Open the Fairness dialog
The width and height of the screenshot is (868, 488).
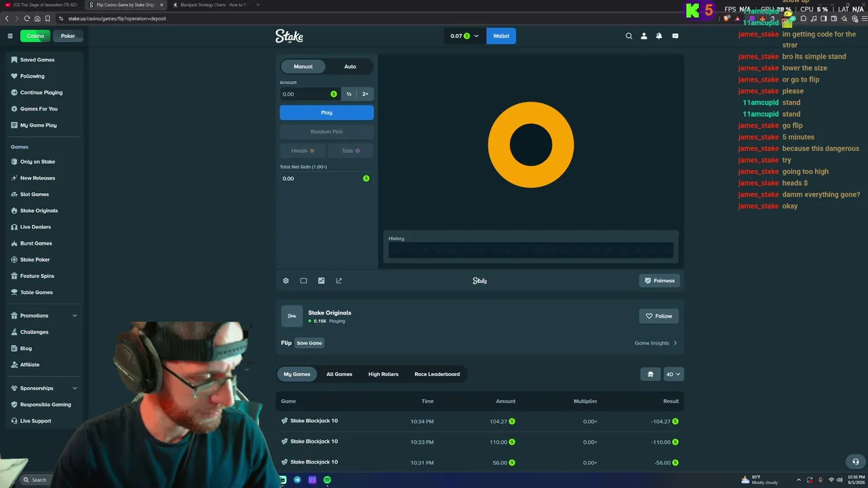coord(659,281)
